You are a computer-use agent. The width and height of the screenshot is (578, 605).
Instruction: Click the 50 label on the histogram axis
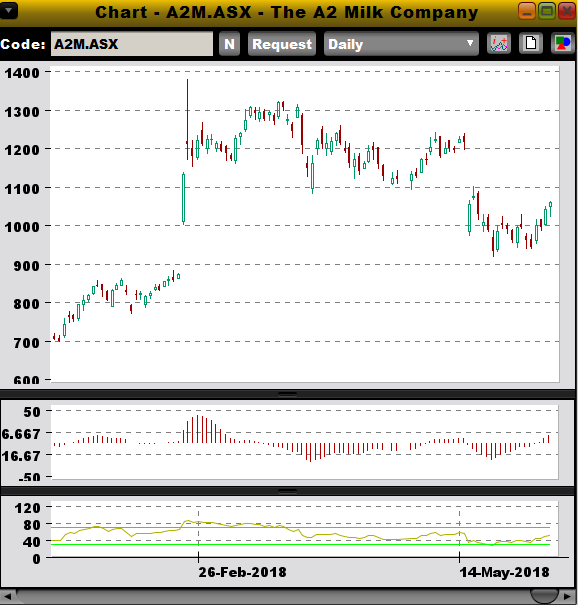coord(32,412)
